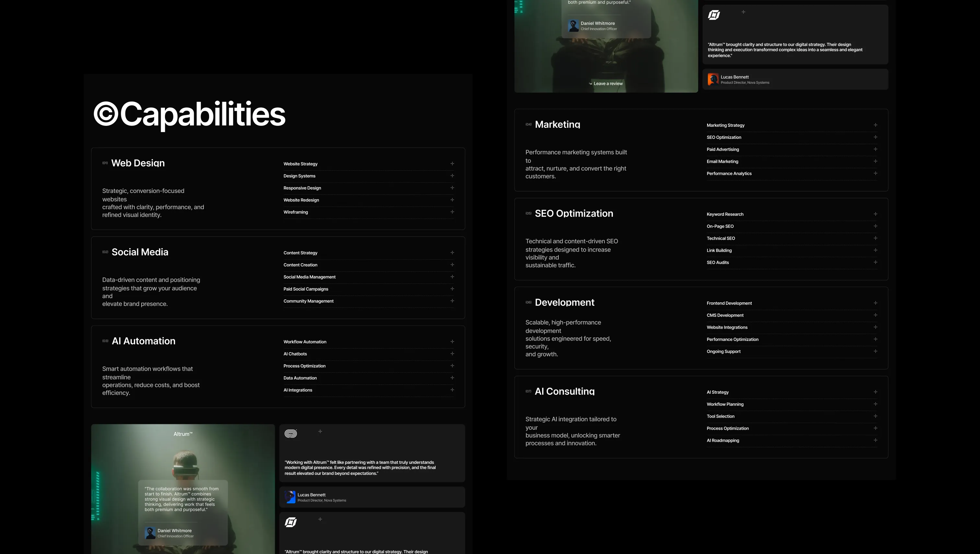Click the AI Strategy item text

(717, 392)
